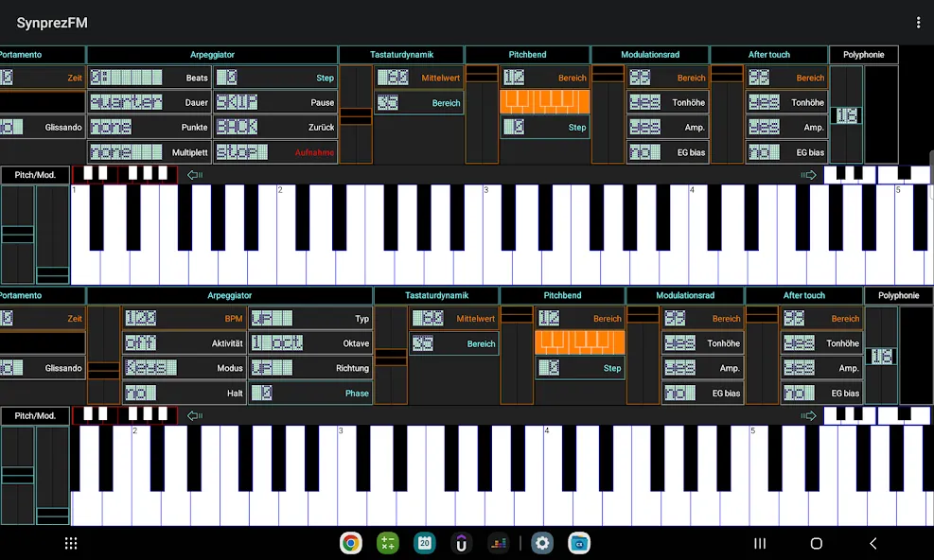Image resolution: width=934 pixels, height=560 pixels.
Task: Shift lower keyboard left with arrow icon
Action: (x=195, y=415)
